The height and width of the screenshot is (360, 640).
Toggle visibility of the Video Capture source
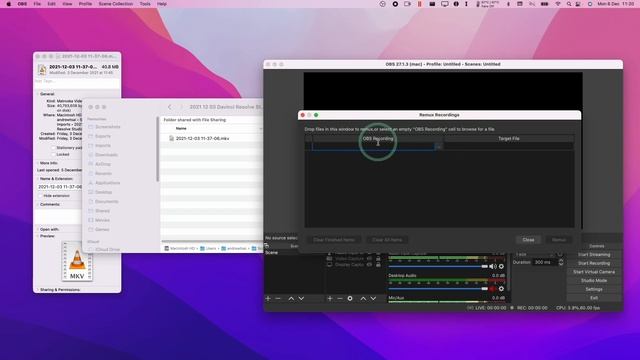click(x=369, y=258)
